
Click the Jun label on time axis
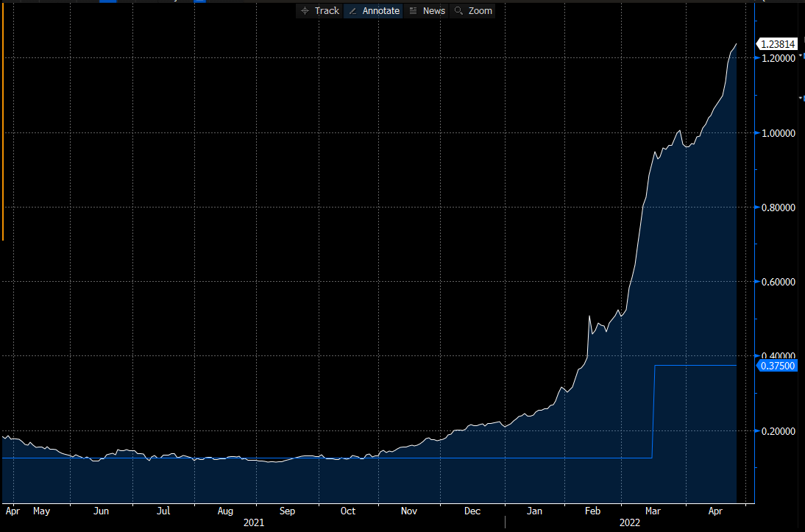[x=101, y=511]
